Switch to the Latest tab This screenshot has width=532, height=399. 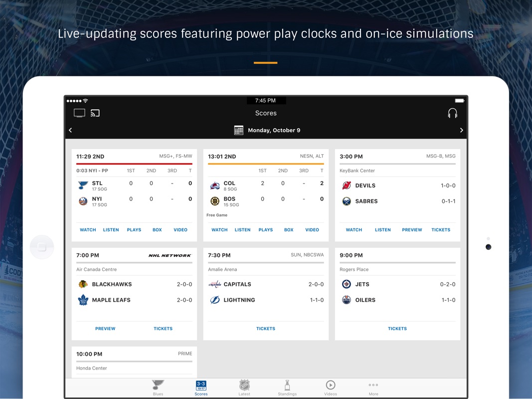[244, 388]
